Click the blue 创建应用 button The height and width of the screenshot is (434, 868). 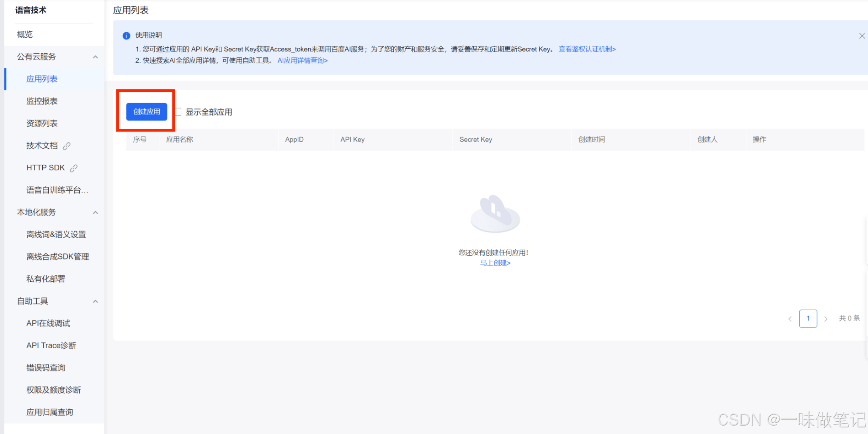point(147,112)
